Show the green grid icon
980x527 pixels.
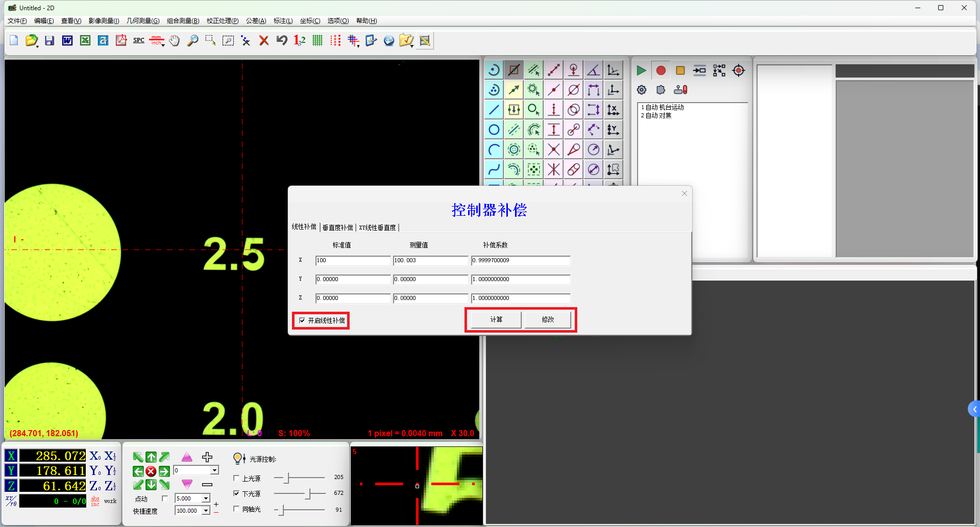317,40
